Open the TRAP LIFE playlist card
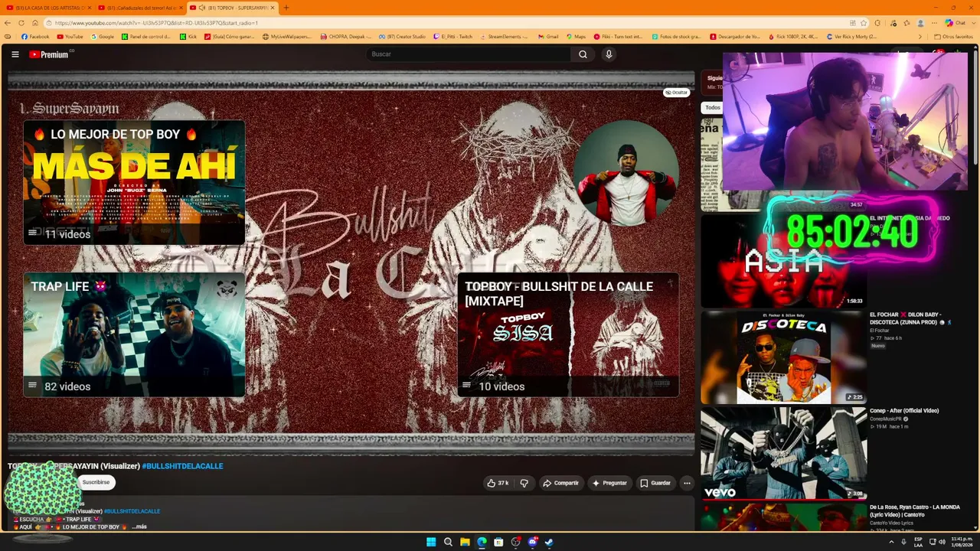The image size is (980, 551). tap(134, 334)
